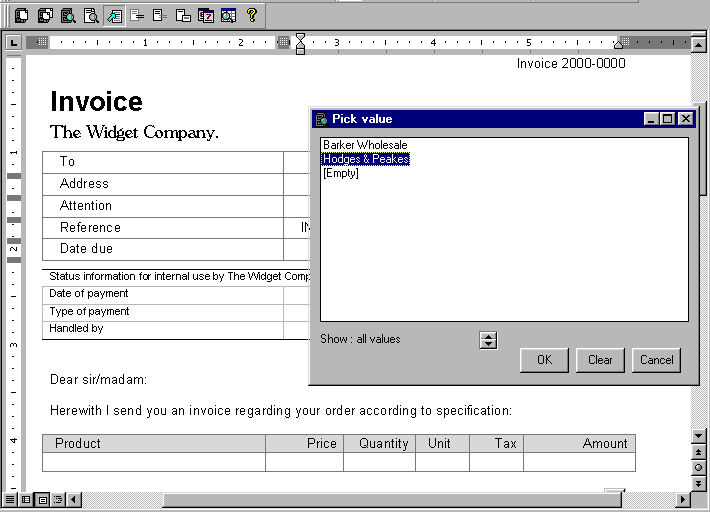Screen dimensions: 710x512
Task: Click the page with small box icon
Action: click(183, 16)
